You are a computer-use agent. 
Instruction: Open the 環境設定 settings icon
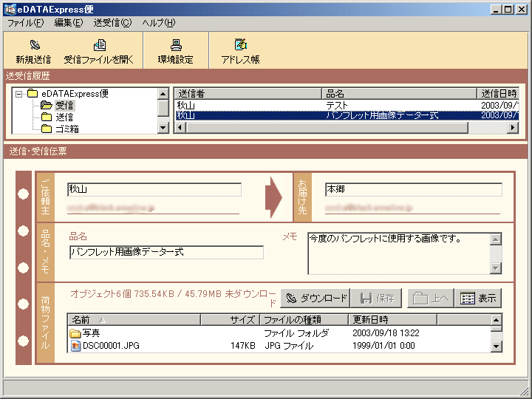point(176,44)
